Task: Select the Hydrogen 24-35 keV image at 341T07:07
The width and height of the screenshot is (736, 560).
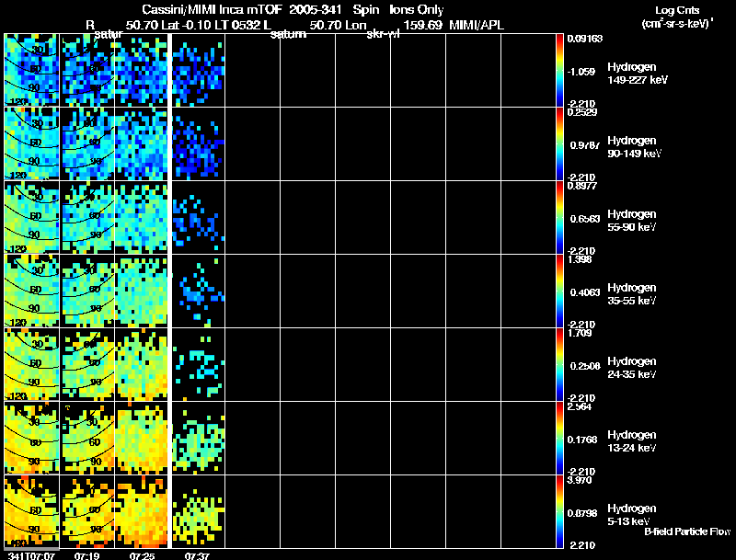Action: [x=32, y=364]
